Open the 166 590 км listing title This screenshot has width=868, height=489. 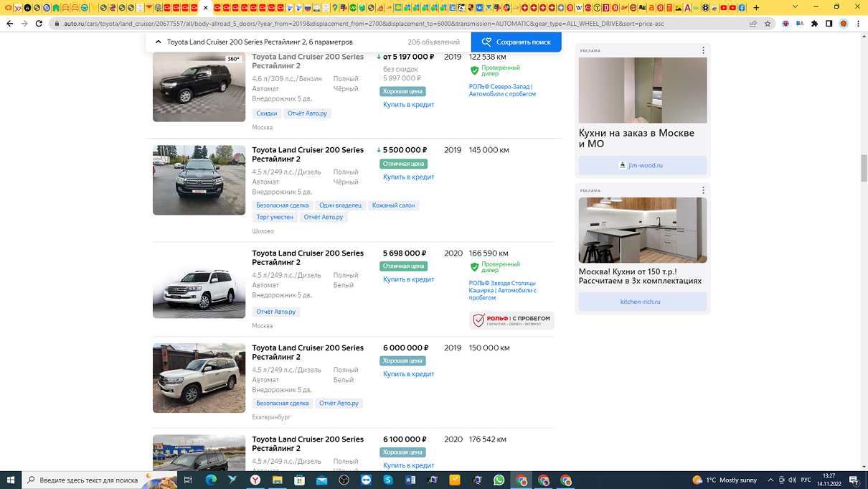[x=308, y=258]
